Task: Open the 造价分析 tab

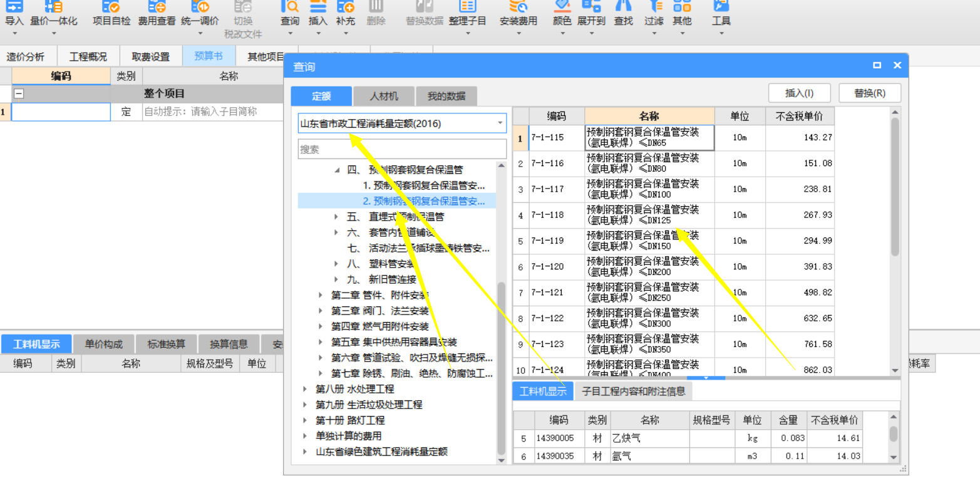Action: click(26, 56)
